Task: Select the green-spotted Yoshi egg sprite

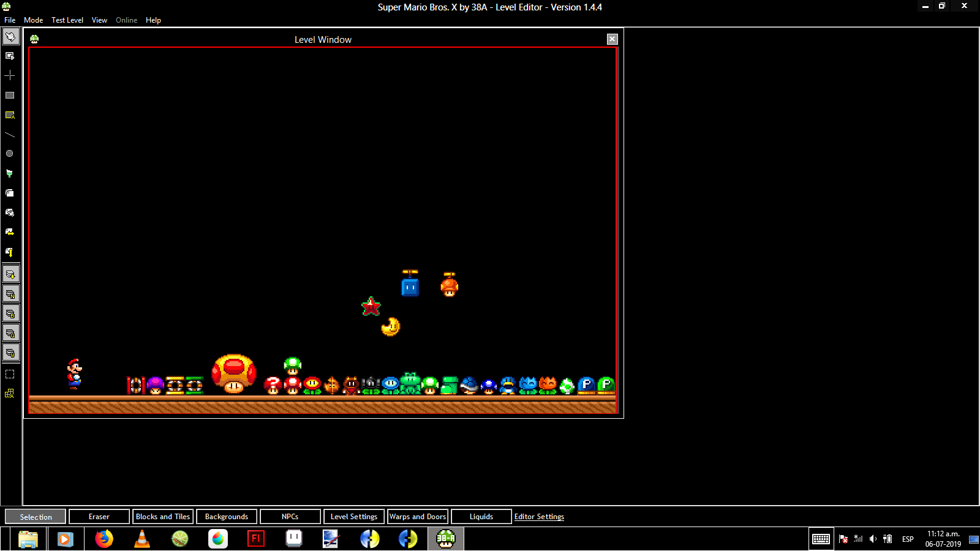Action: tap(567, 386)
